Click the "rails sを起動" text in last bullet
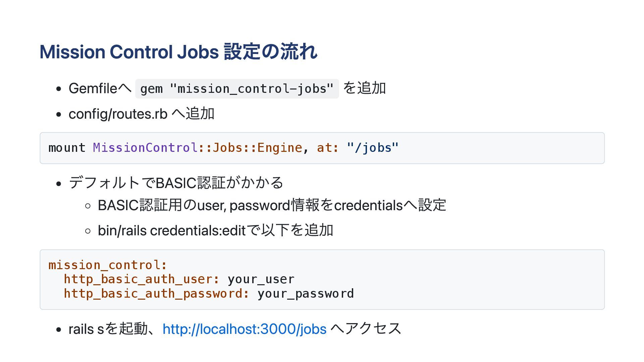This screenshot has height=362, width=644. pyautogui.click(x=108, y=329)
